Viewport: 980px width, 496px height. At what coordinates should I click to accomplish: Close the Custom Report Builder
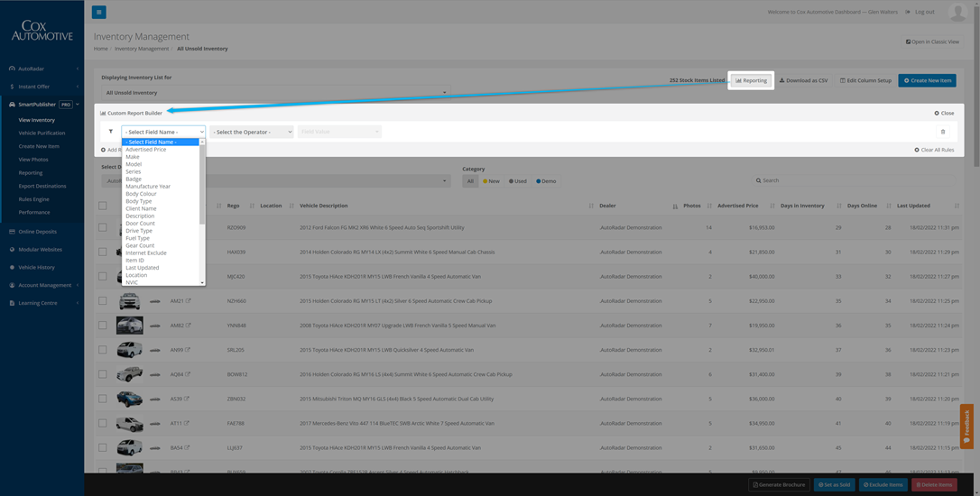[x=944, y=113]
